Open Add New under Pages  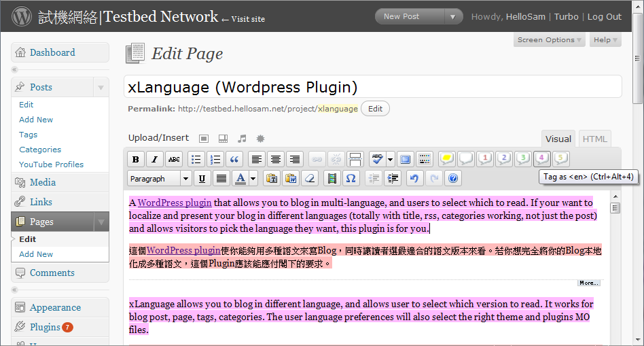(x=36, y=254)
